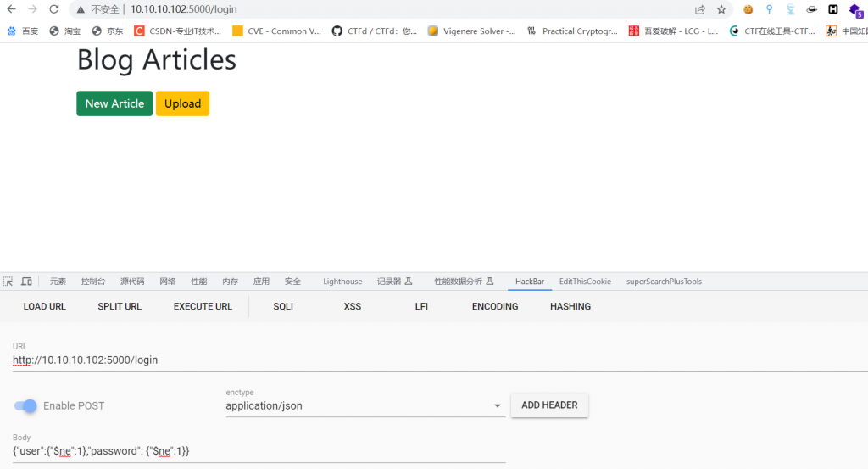Open the ENCODING menu in HackBar

pyautogui.click(x=495, y=306)
